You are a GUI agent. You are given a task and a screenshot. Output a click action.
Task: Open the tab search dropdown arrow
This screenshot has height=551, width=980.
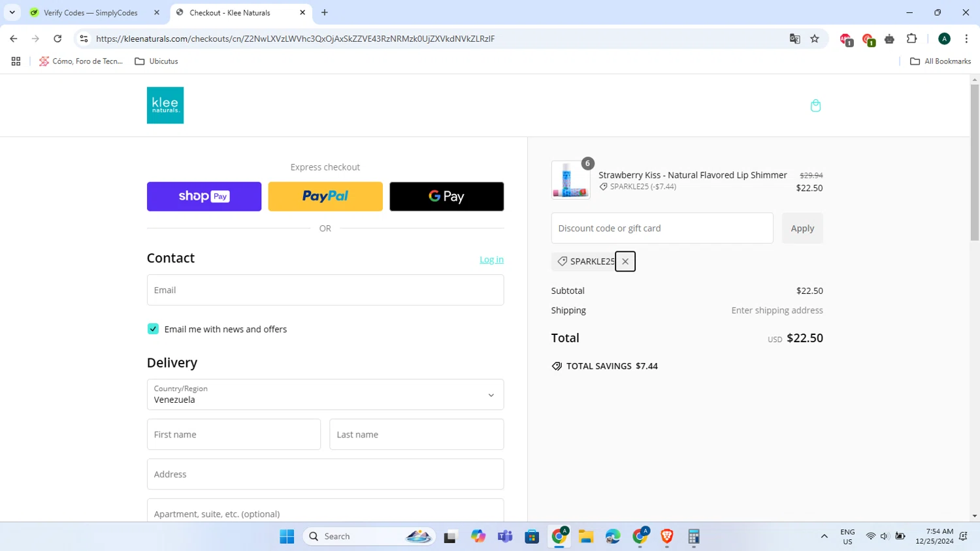coord(12,12)
